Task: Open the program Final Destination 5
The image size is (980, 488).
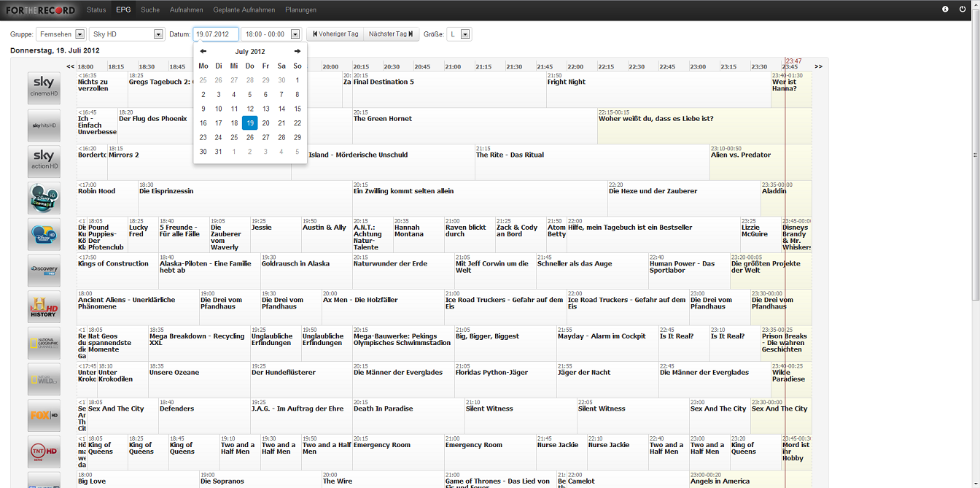Action: click(x=449, y=89)
